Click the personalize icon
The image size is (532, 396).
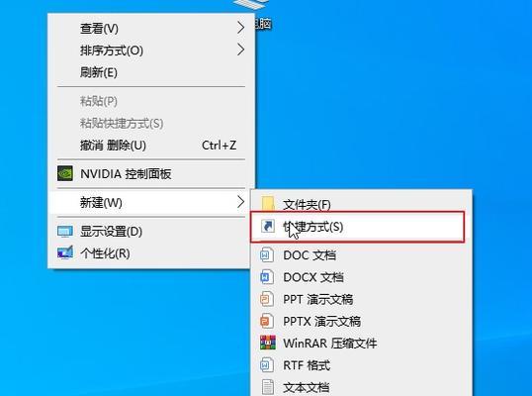[65, 252]
